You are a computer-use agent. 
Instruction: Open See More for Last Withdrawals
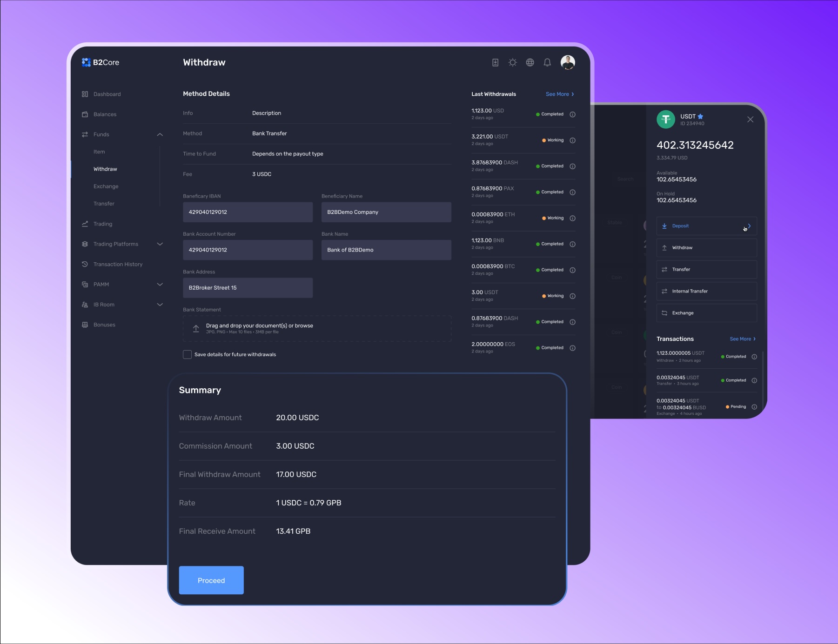559,94
